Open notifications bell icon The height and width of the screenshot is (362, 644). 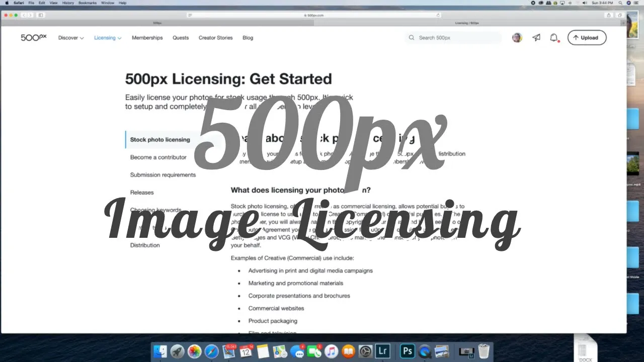pos(554,38)
